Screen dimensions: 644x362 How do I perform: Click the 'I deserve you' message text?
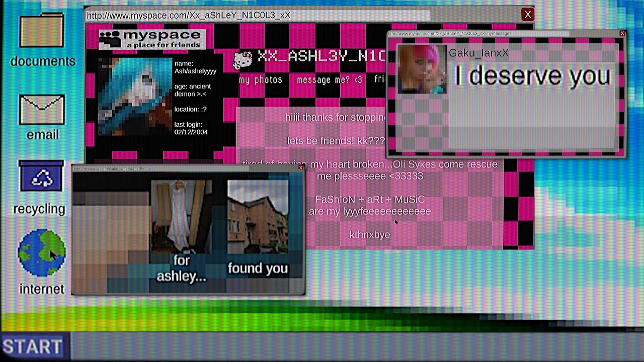tap(532, 76)
